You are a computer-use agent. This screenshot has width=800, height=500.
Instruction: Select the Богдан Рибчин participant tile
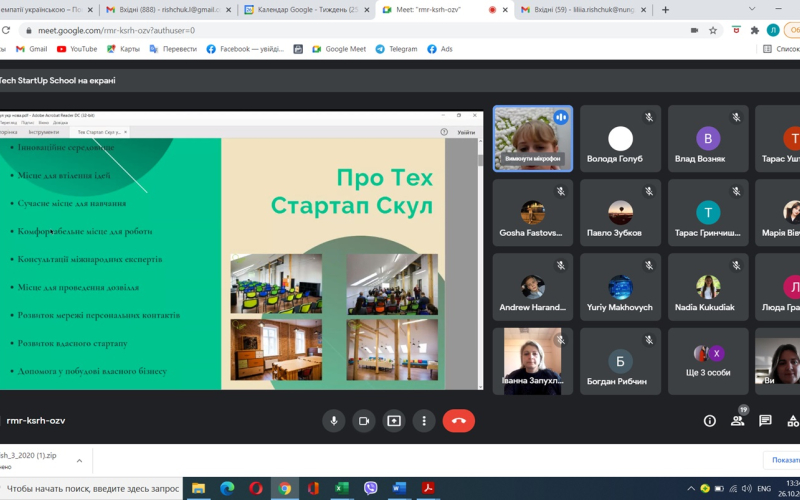coord(620,361)
